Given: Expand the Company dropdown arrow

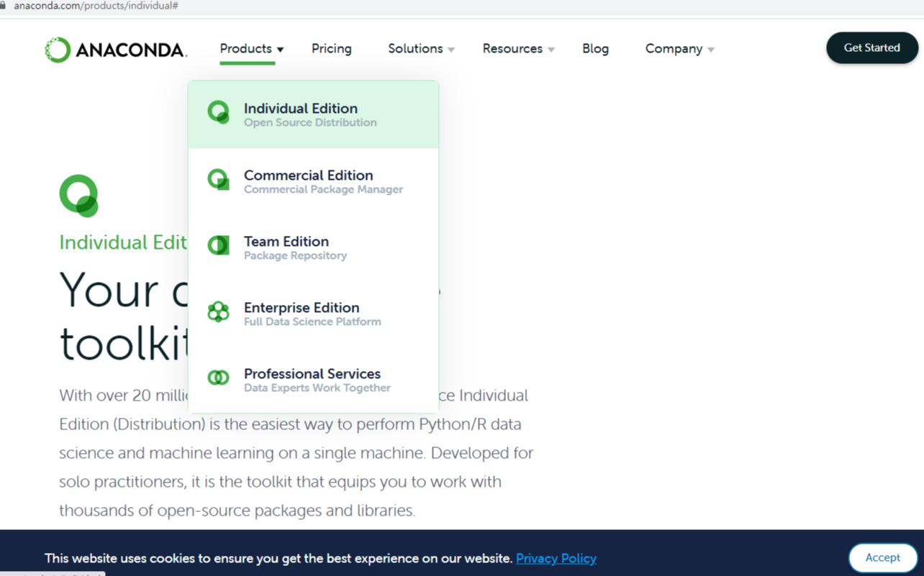Looking at the screenshot, I should tap(711, 50).
